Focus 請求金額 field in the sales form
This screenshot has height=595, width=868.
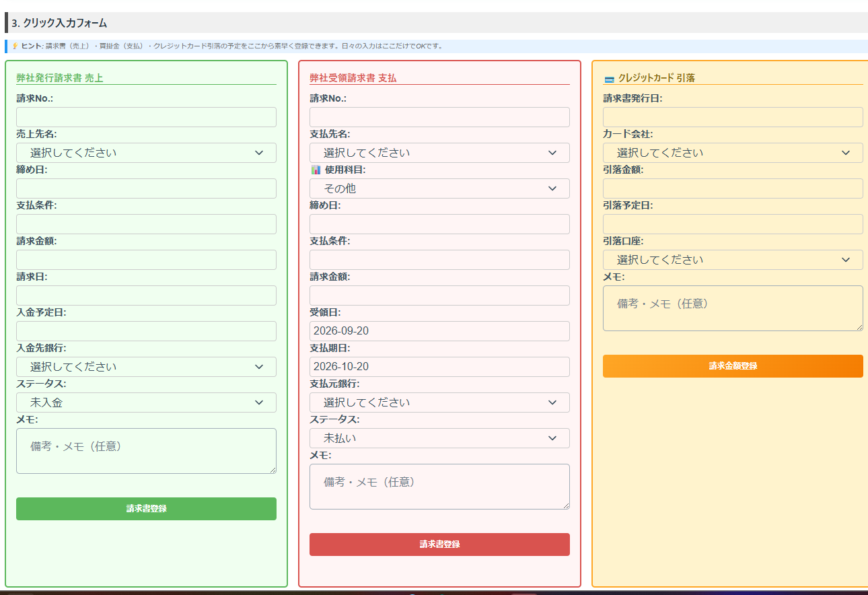point(146,260)
